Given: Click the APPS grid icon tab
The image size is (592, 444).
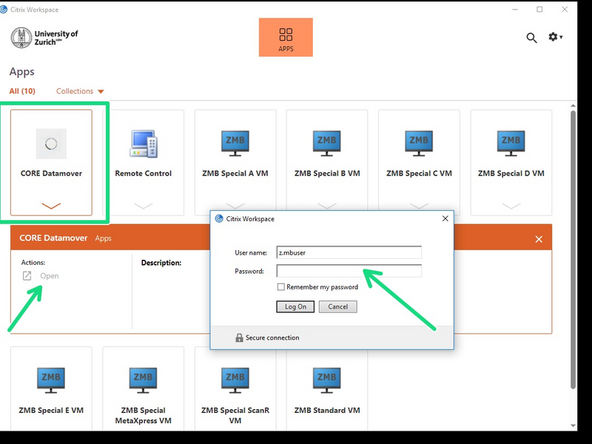Looking at the screenshot, I should pyautogui.click(x=286, y=37).
